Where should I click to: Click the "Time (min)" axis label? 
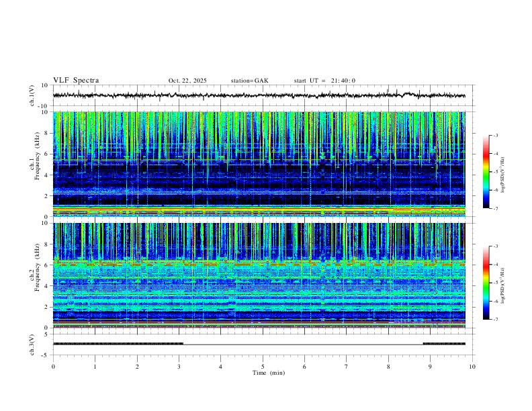point(269,373)
